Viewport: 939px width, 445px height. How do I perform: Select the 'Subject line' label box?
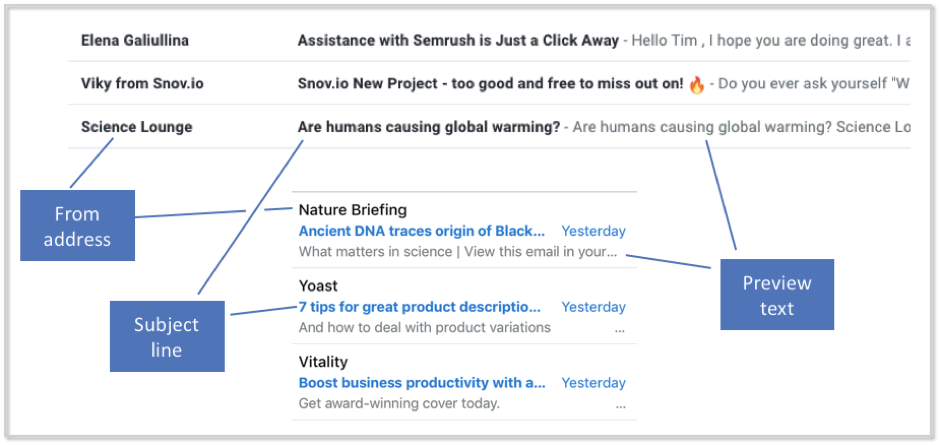tap(167, 337)
